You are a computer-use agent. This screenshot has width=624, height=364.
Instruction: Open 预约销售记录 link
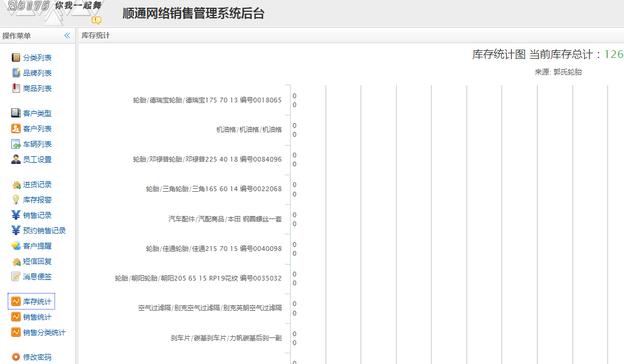44,231
